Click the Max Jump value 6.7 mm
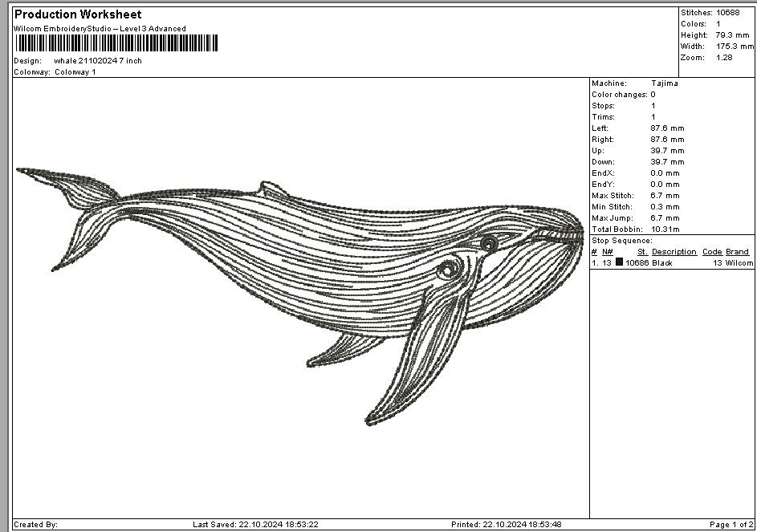 [x=665, y=217]
